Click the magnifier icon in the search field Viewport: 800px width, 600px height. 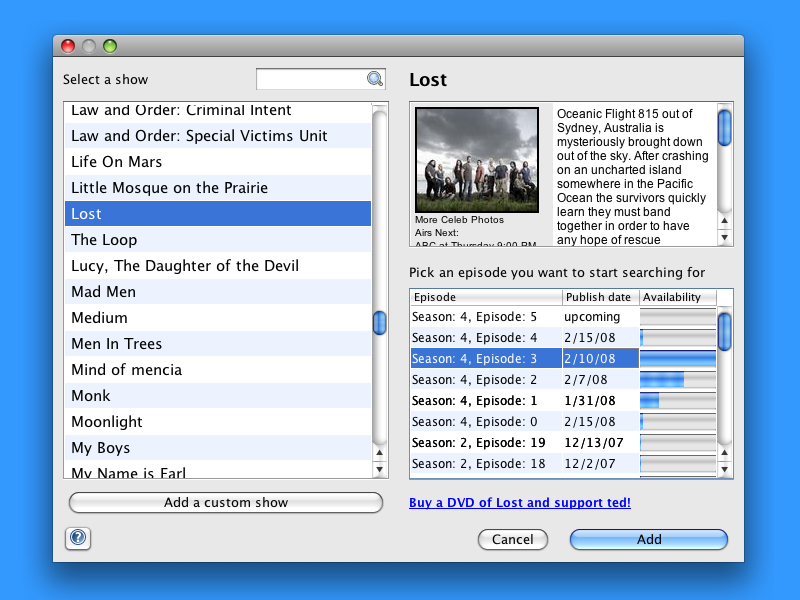click(x=375, y=79)
